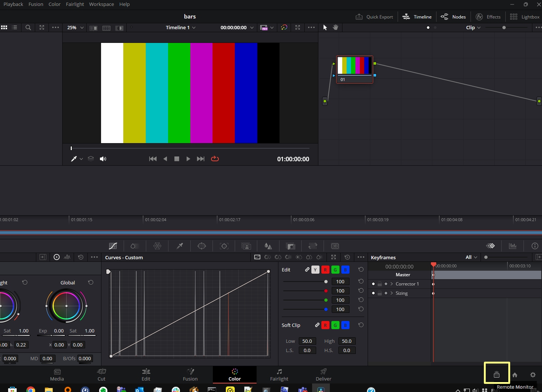The image size is (542, 392).
Task: Open the Information panel icon
Action: (x=535, y=246)
